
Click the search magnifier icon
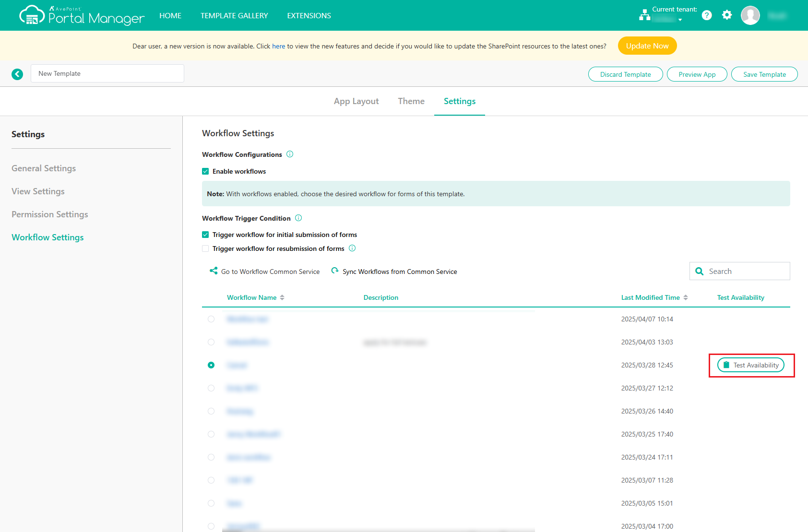tap(700, 271)
